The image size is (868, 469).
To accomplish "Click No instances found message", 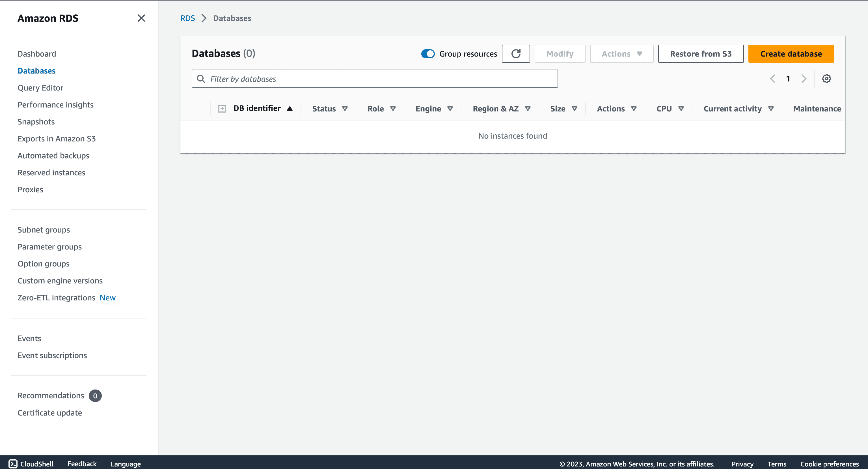I will pyautogui.click(x=513, y=136).
